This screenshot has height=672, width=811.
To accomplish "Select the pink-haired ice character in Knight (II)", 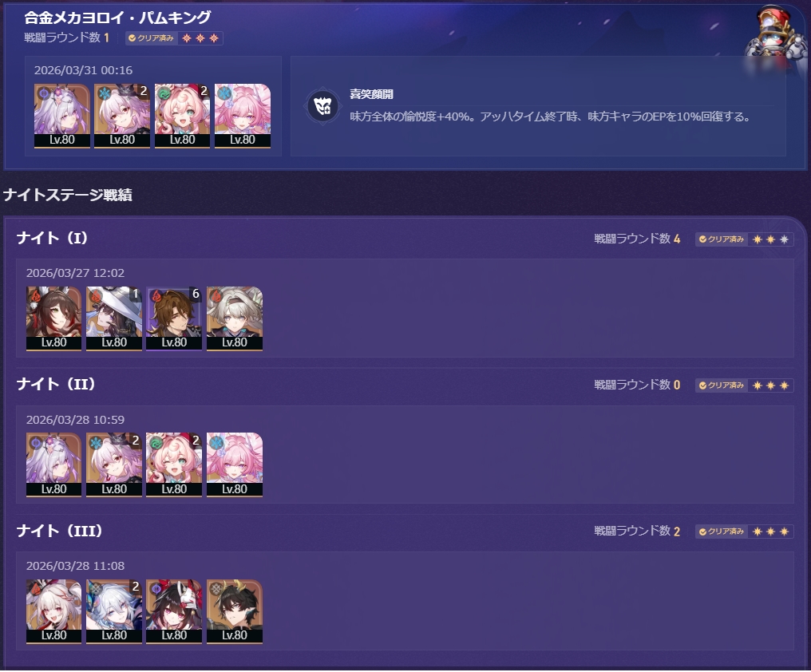I will click(x=235, y=465).
